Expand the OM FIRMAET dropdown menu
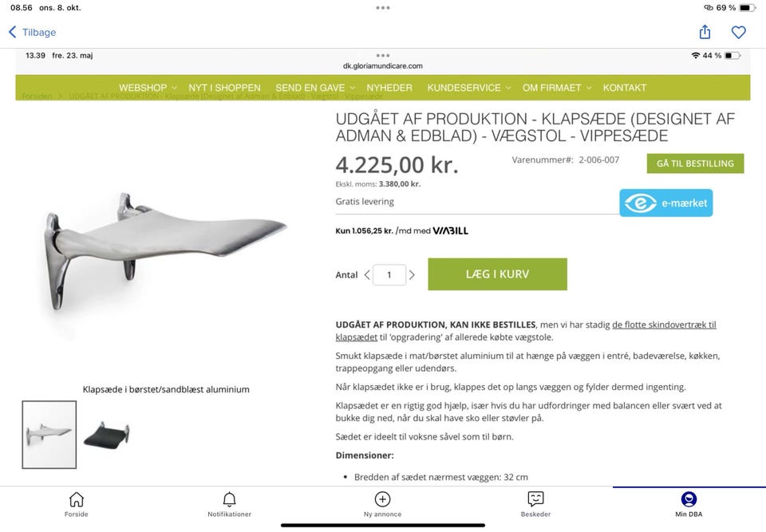The image size is (766, 532). 557,88
